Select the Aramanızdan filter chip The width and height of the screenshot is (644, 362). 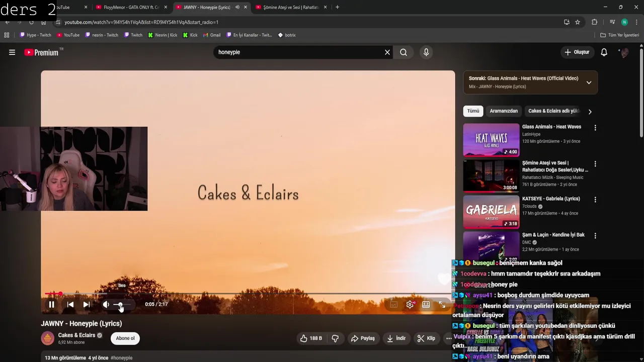[x=504, y=111]
